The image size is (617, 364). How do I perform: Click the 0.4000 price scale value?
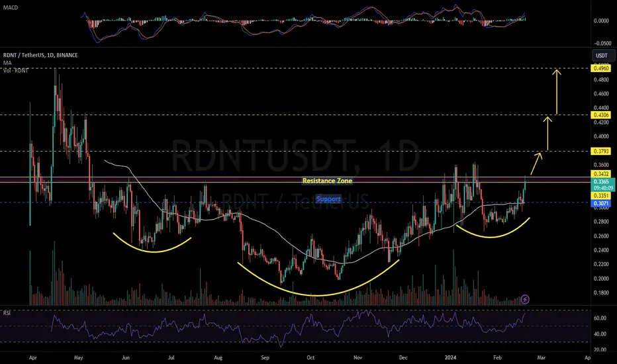coord(601,136)
